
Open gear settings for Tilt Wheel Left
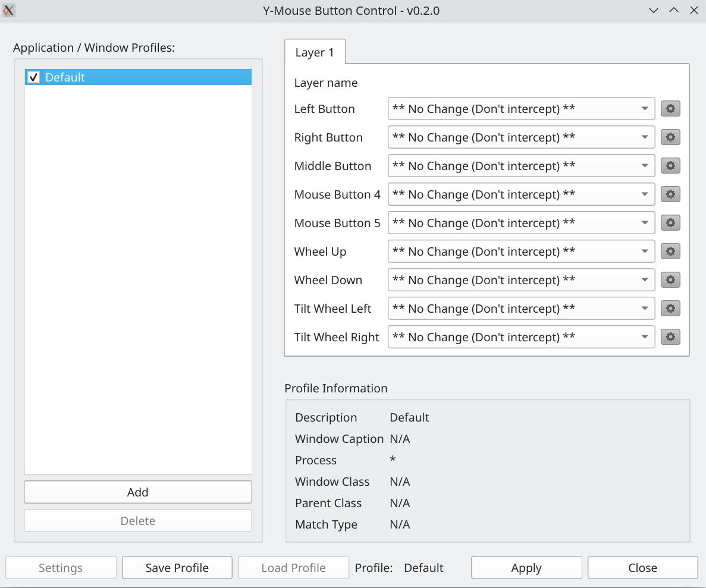click(x=670, y=309)
